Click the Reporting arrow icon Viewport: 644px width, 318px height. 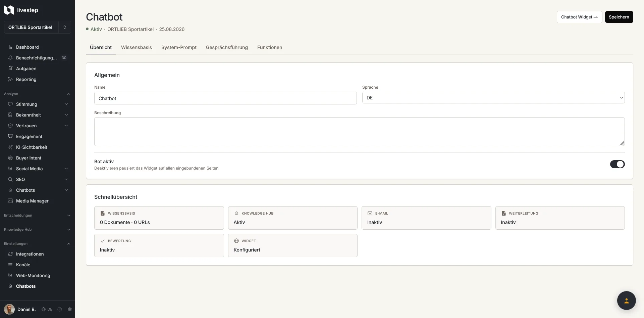10,79
